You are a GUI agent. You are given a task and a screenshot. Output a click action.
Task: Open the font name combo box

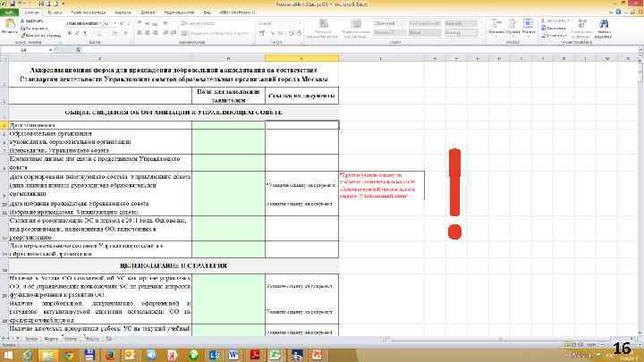83,23
